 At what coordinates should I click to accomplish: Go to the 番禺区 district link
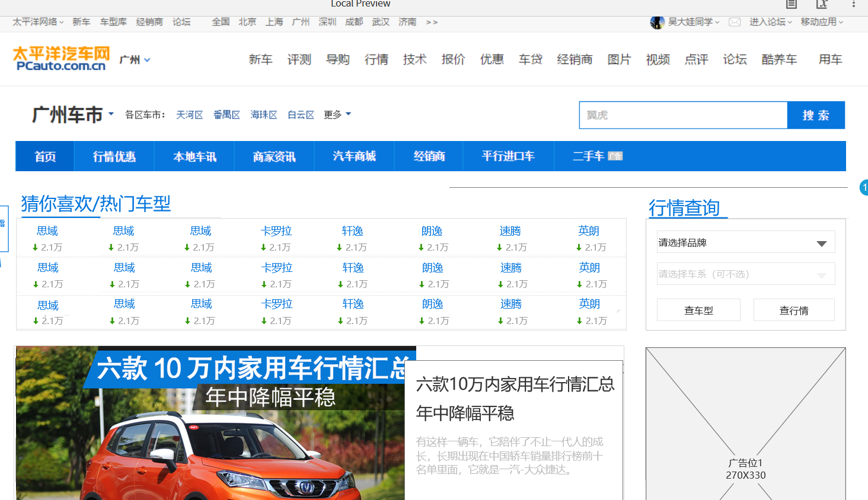[226, 114]
